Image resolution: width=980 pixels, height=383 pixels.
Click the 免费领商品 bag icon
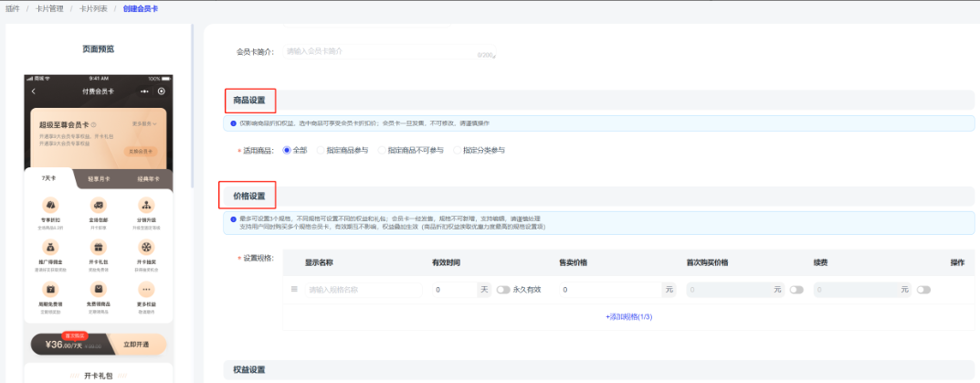click(x=98, y=288)
